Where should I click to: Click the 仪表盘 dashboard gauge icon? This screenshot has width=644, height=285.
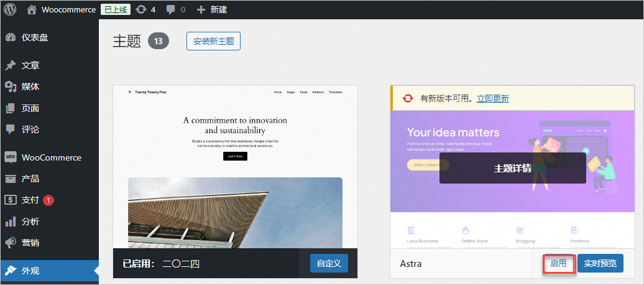[x=11, y=37]
